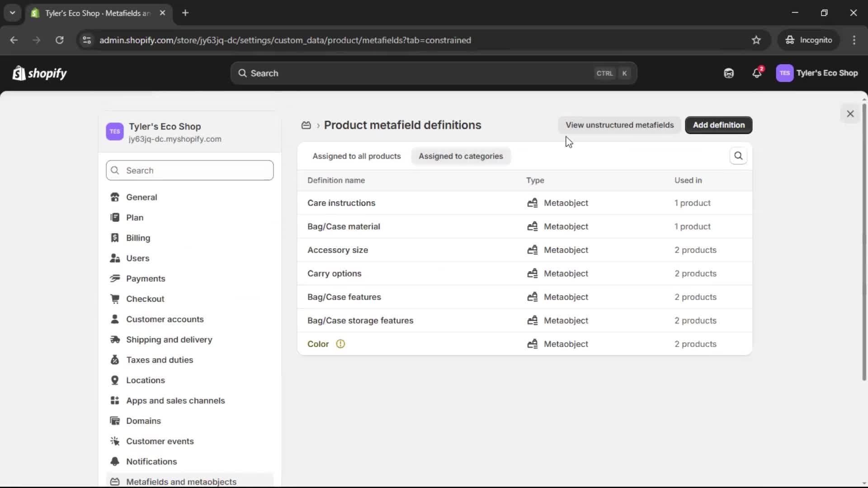Viewport: 868px width, 488px height.
Task: Click Add definition button
Action: coord(718,125)
